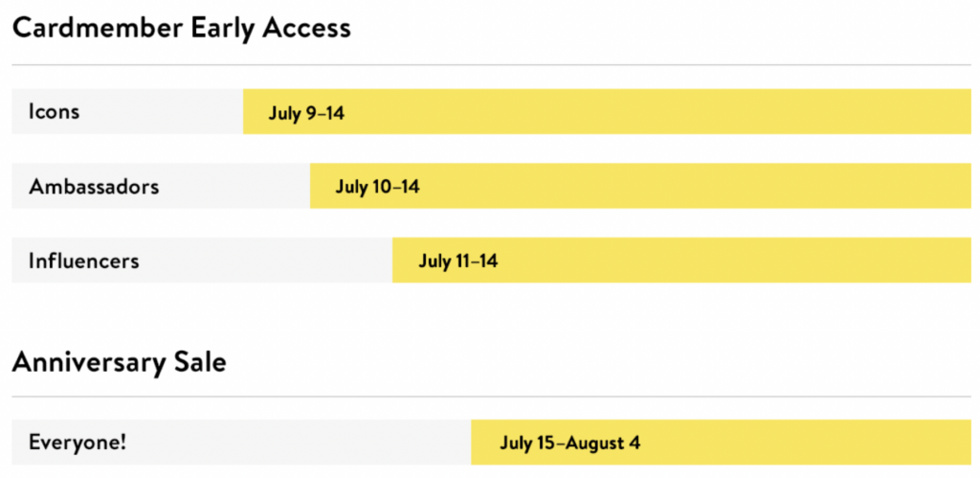Click the Anniversary Sale heading
The height and width of the screenshot is (478, 980).
coord(120,362)
